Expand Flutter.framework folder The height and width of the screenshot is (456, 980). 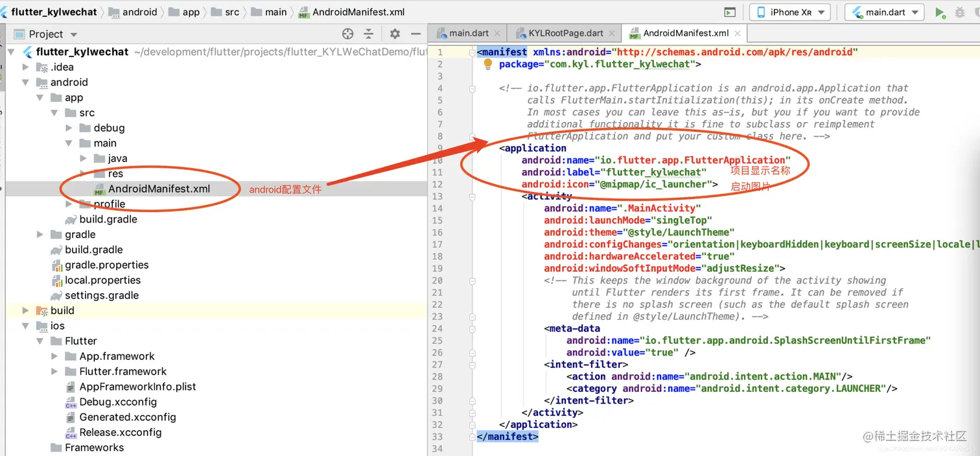(x=54, y=372)
